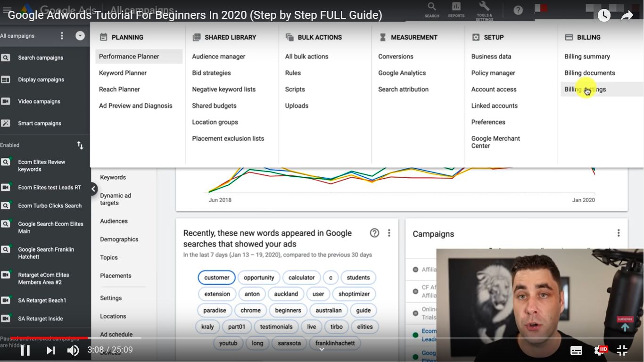Image resolution: width=644 pixels, height=362 pixels.
Task: Open Conversions under Measurement
Action: point(396,57)
